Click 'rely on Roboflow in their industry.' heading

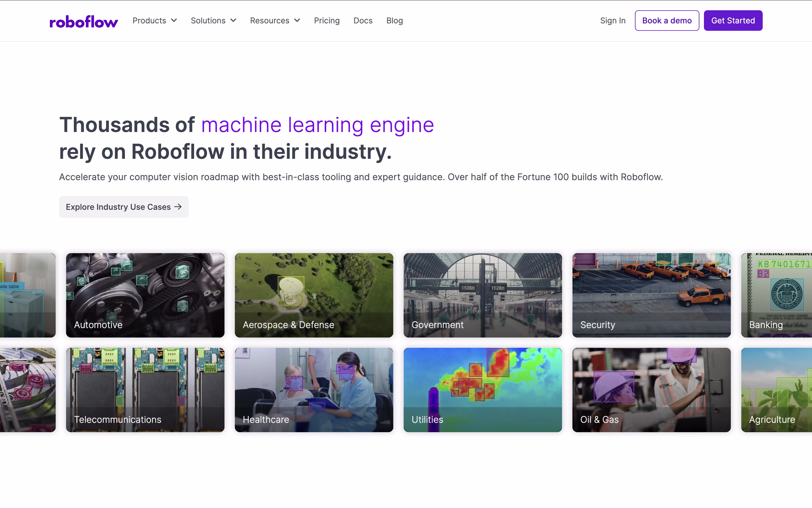tap(226, 152)
